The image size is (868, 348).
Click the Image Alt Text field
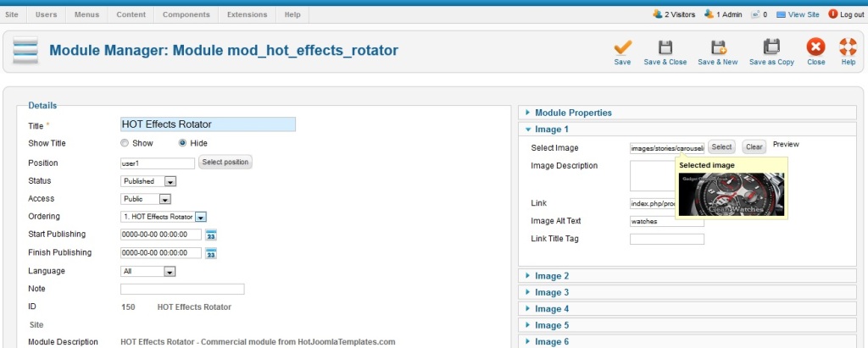667,221
